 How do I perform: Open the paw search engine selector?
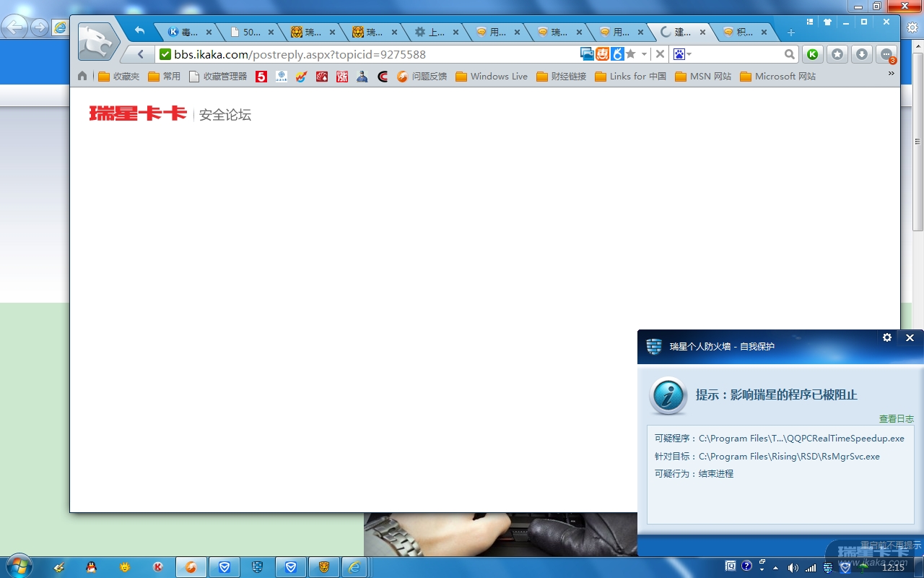coord(682,54)
